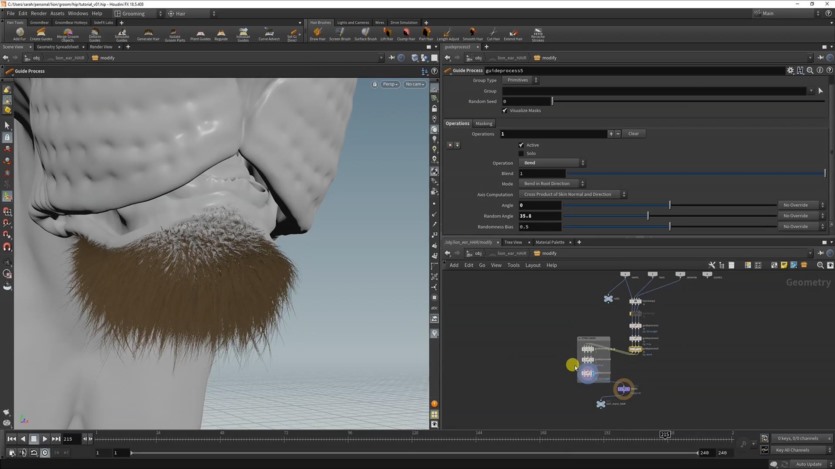The height and width of the screenshot is (469, 835).
Task: Switch to the Material Palette tab
Action: [x=550, y=242]
